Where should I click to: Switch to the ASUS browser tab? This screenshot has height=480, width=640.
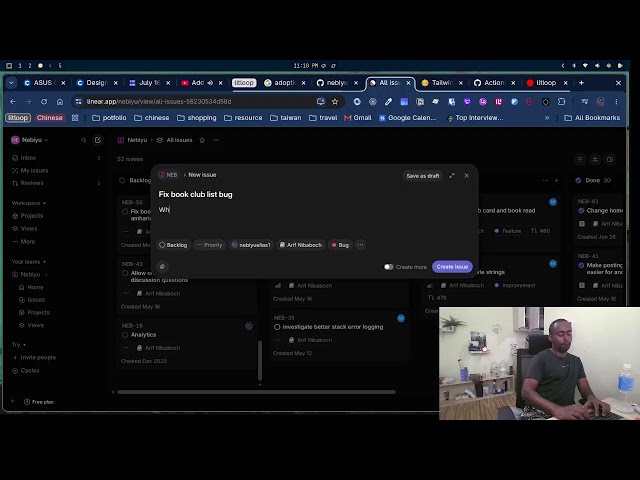[x=45, y=83]
